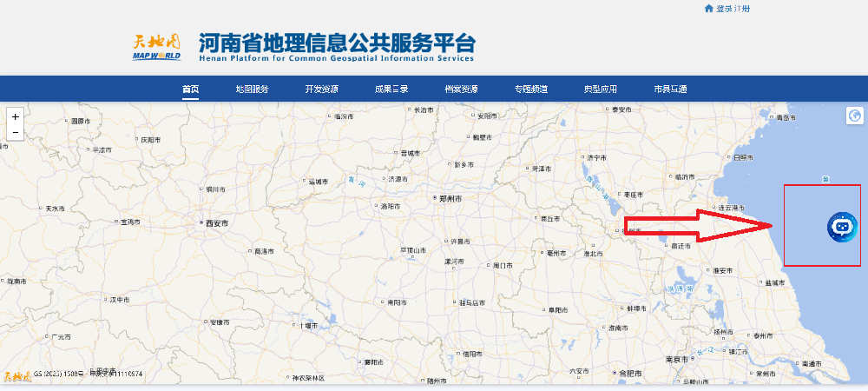Open the 档案资源 navigation item
Screen dimensions: 868x391
461,89
